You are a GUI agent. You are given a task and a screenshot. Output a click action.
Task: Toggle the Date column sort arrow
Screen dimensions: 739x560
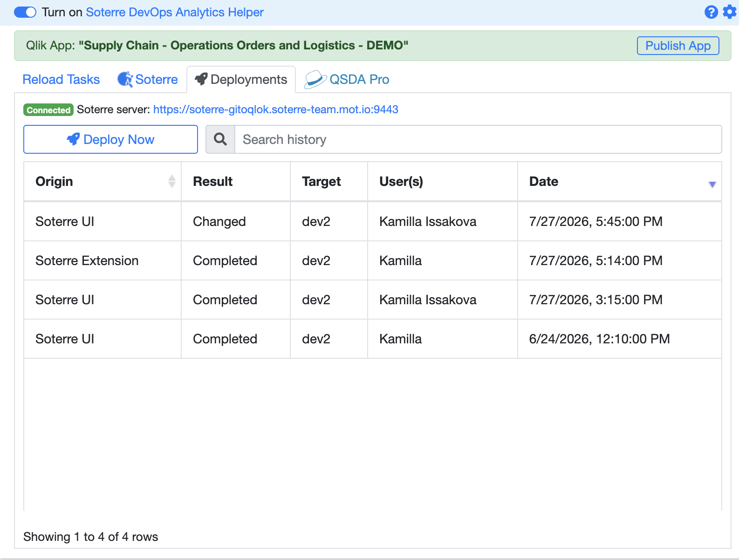712,184
